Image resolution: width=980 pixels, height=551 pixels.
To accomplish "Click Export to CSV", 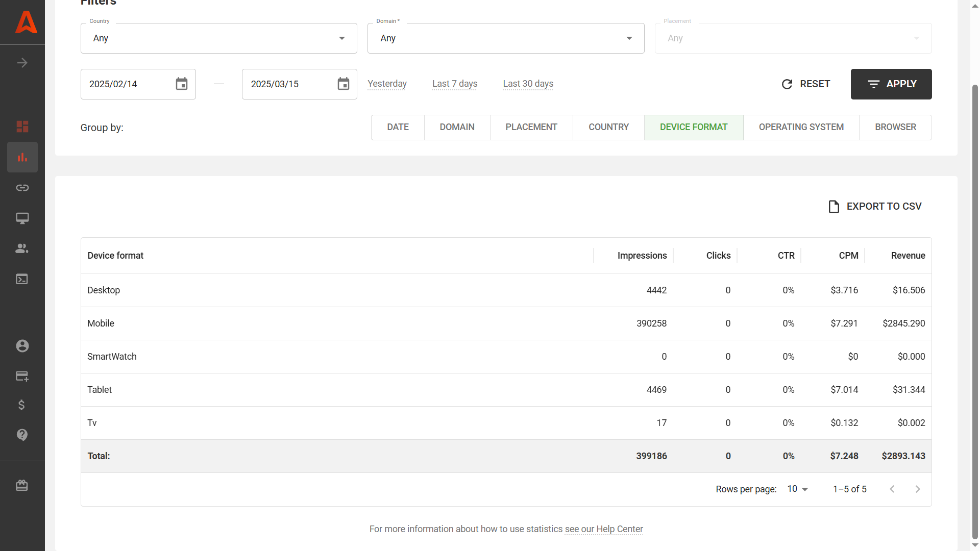I will click(875, 207).
